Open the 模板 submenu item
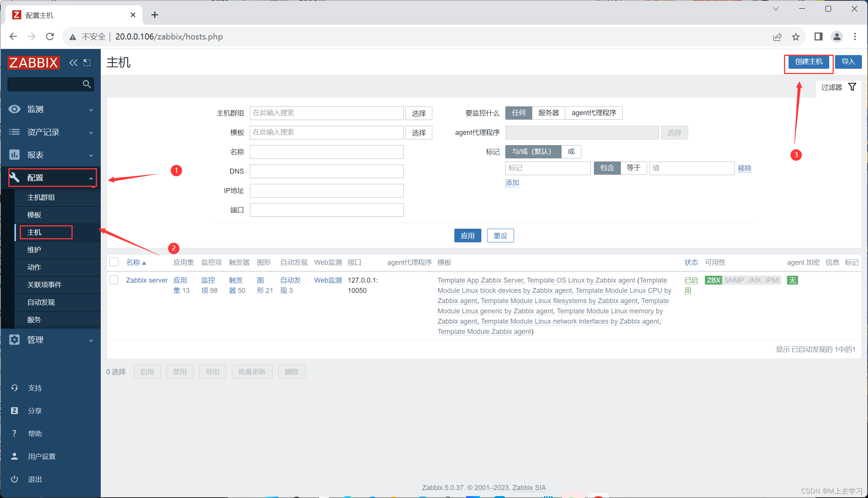 pyautogui.click(x=34, y=215)
